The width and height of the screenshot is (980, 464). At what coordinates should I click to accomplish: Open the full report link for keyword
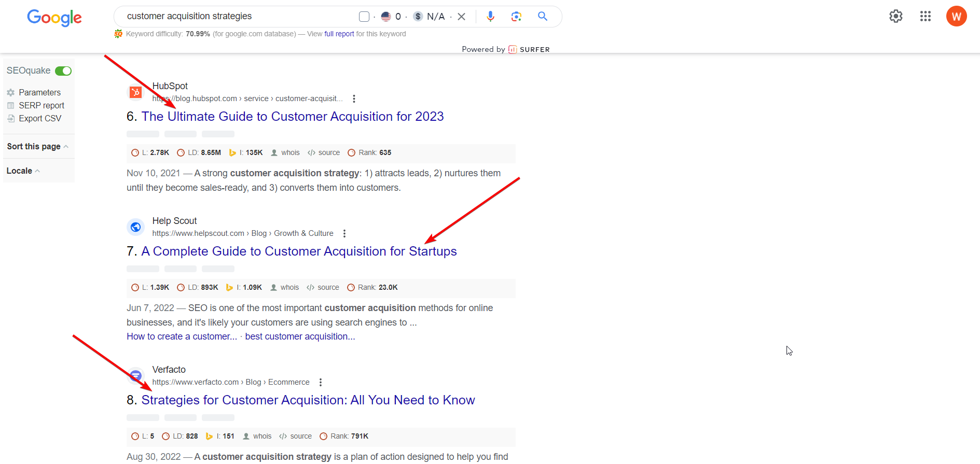[339, 34]
